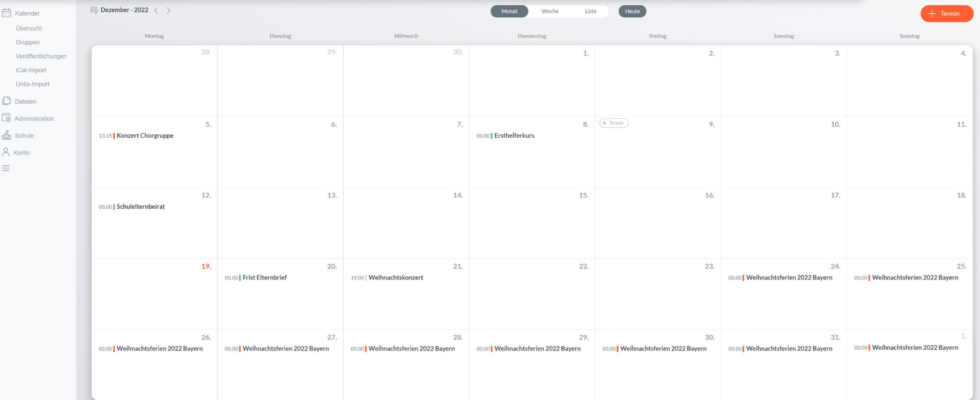Open iCal-Import in the sidebar
The height and width of the screenshot is (400, 980).
[x=31, y=70]
